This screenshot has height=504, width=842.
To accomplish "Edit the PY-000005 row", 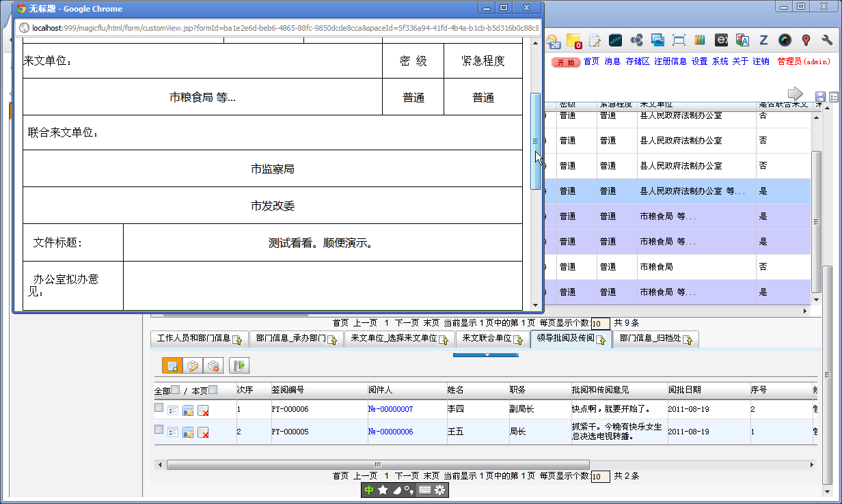I will coord(188,432).
